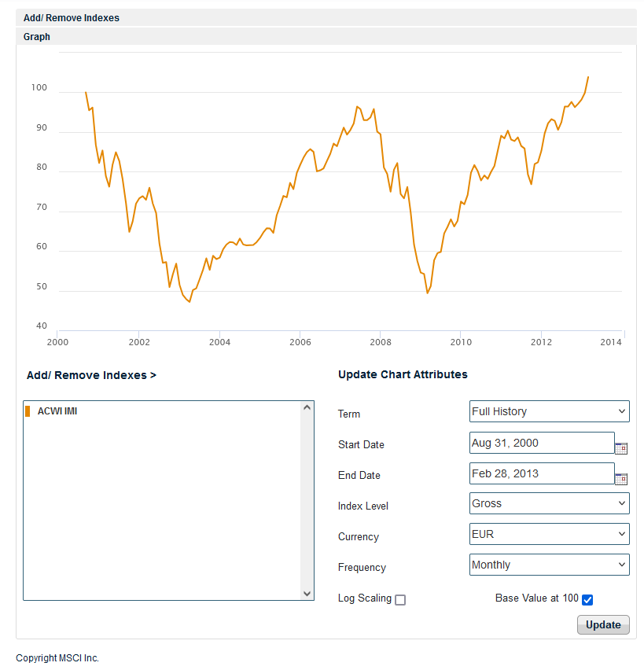Open the End Date calendar picker icon

coord(621,479)
